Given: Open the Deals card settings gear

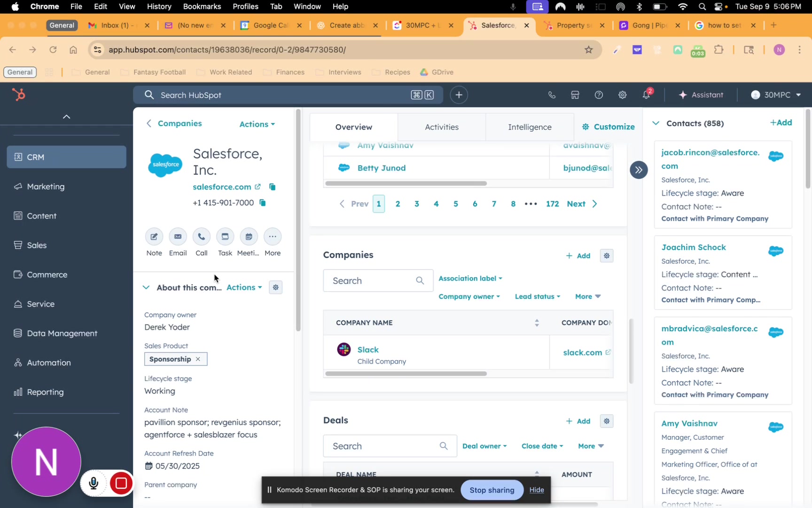Looking at the screenshot, I should 607,421.
